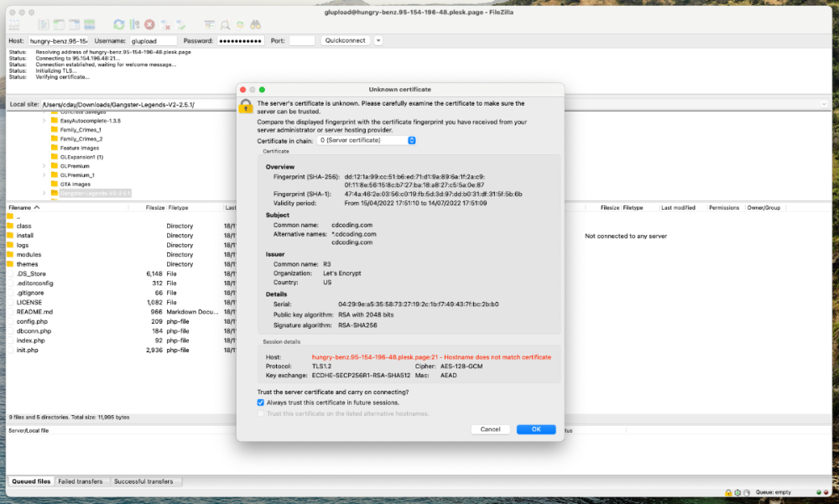This screenshot has height=504, width=839.
Task: Click the red cancel current operation icon
Action: click(149, 25)
